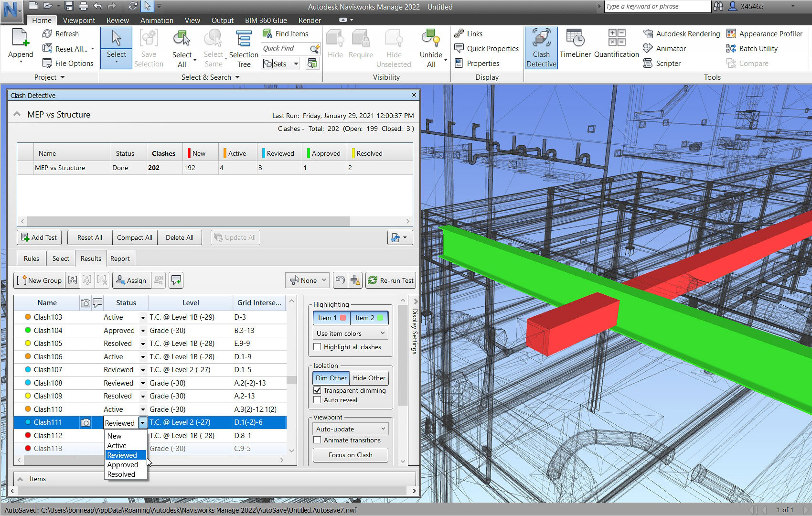The image size is (812, 516).
Task: Open Appearance Profiler
Action: coord(764,33)
